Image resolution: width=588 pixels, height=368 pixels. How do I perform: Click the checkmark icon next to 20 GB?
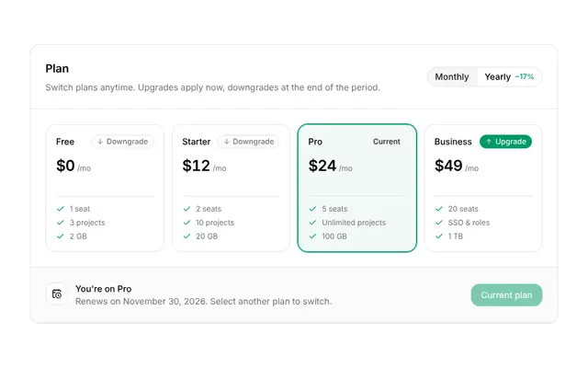pyautogui.click(x=187, y=236)
